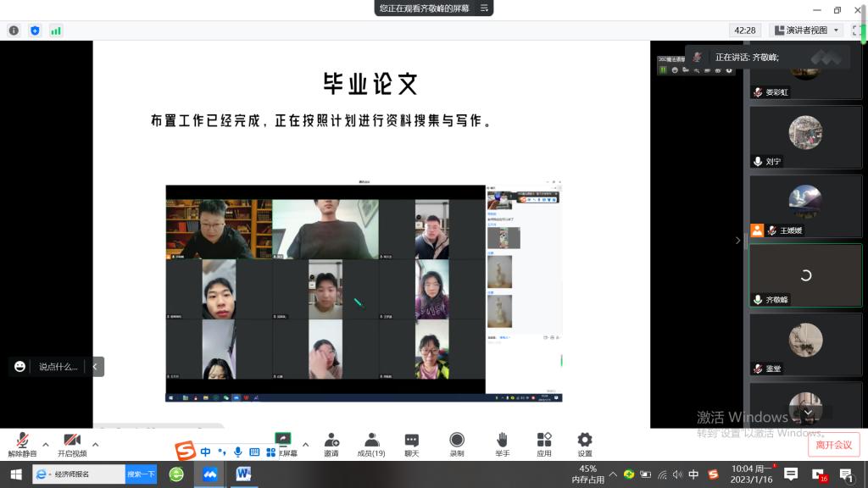Expand audio options arrow beside 解除静音

click(45, 444)
